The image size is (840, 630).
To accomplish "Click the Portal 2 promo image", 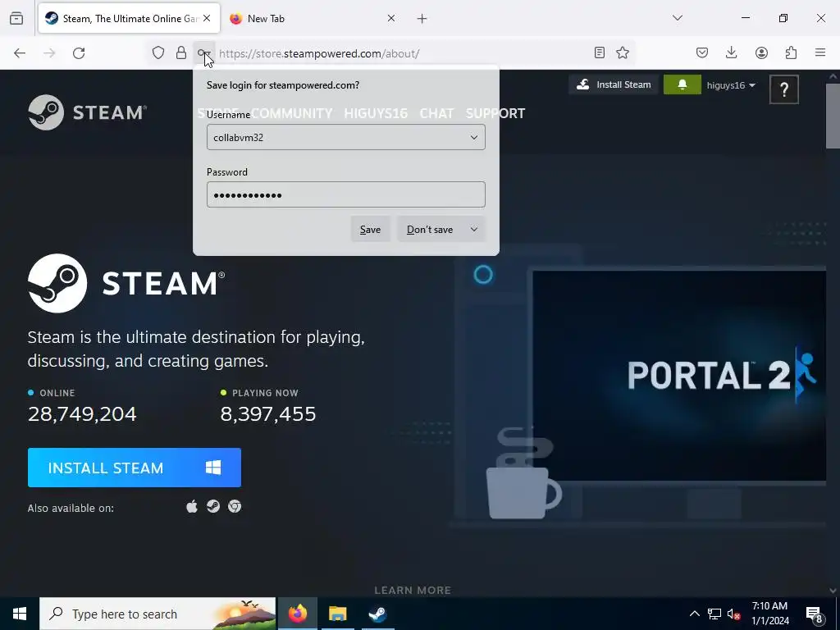I will pos(679,375).
